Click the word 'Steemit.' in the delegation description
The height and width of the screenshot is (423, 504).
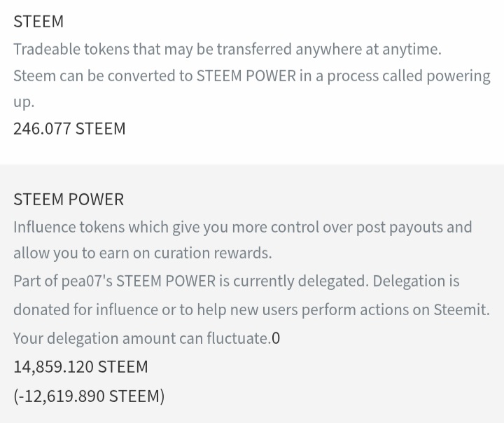(462, 310)
